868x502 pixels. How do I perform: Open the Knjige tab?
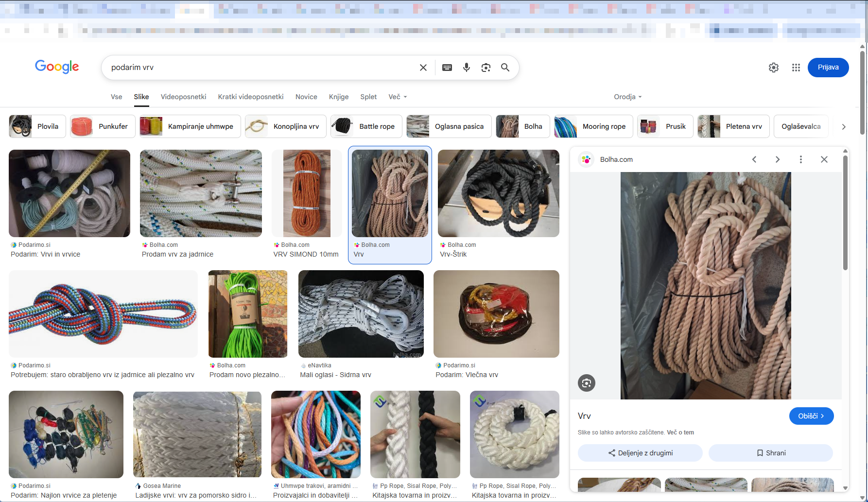pyautogui.click(x=339, y=97)
